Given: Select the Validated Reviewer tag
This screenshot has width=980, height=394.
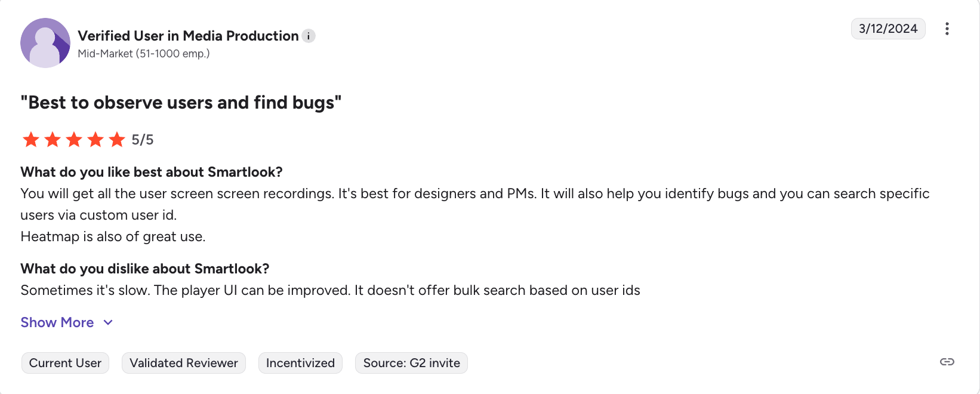Looking at the screenshot, I should (184, 363).
